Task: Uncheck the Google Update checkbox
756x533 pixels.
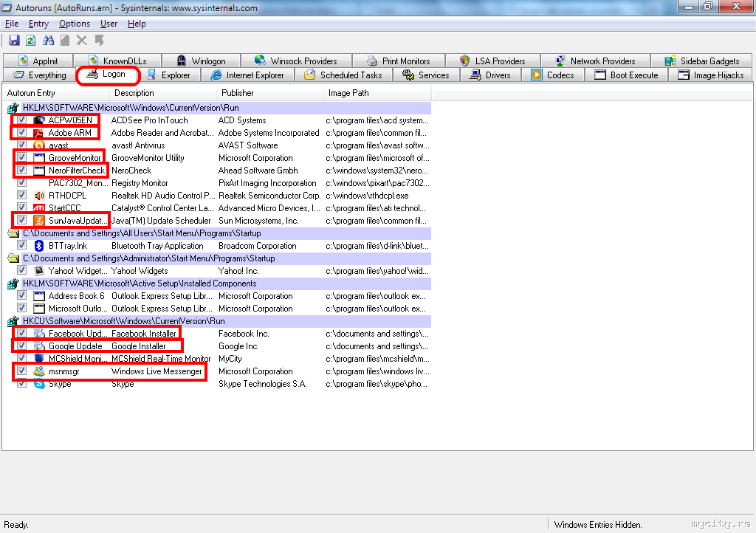Action: tap(22, 346)
